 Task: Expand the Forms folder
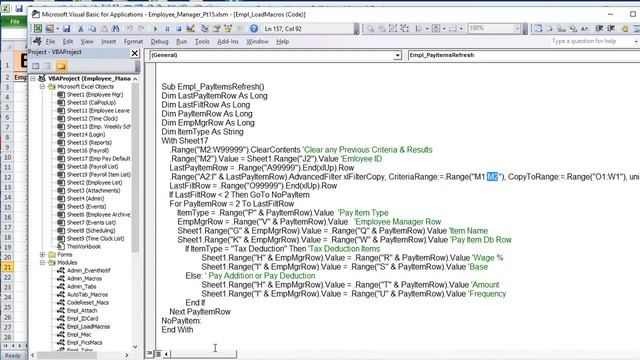42,254
